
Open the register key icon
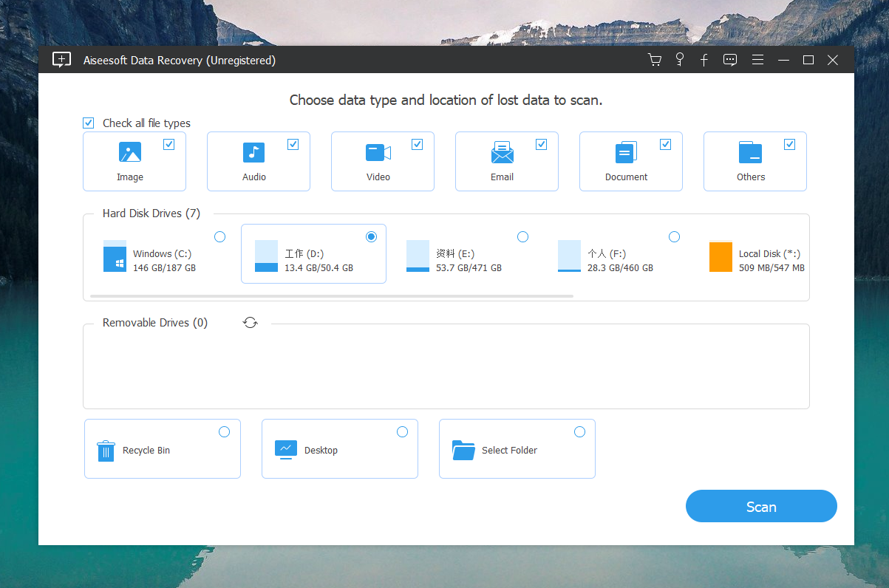[680, 61]
